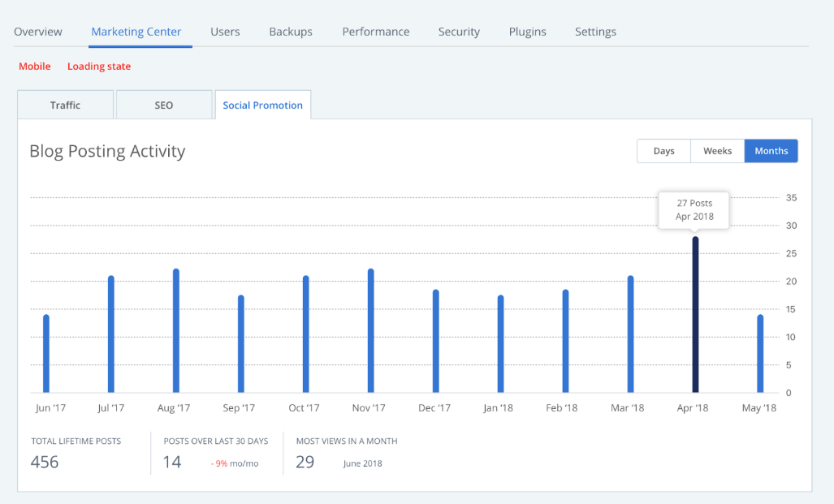Click the Aug '17 bar

coord(176,330)
